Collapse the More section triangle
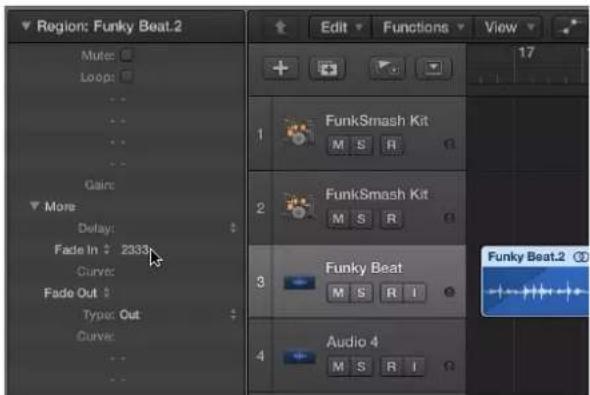The width and height of the screenshot is (590, 395). 34,206
